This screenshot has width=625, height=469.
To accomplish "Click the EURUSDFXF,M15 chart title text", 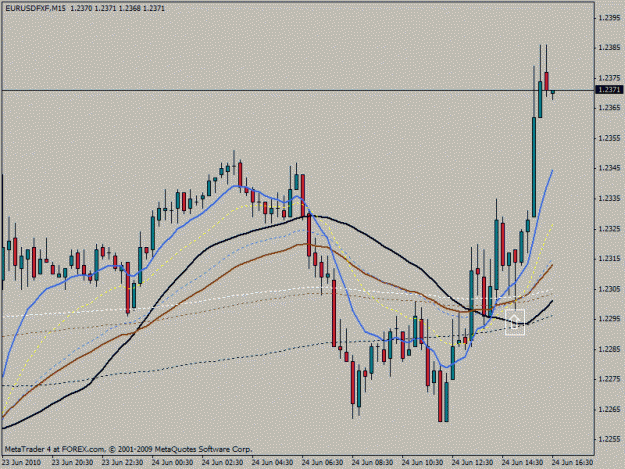I will (x=36, y=8).
